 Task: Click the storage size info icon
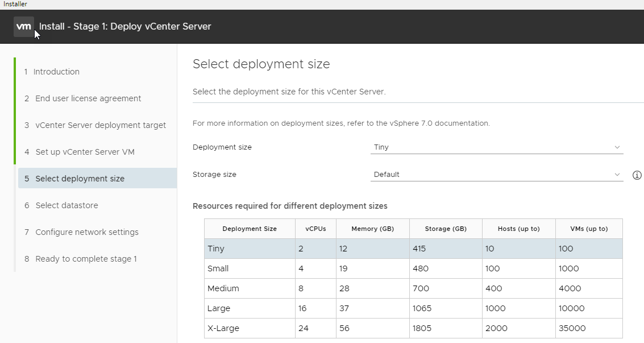(637, 175)
